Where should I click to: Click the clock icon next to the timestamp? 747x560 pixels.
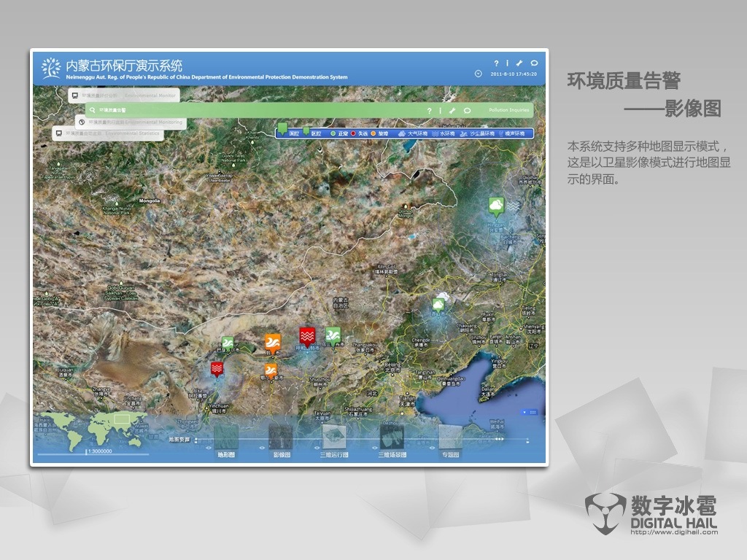pos(479,74)
